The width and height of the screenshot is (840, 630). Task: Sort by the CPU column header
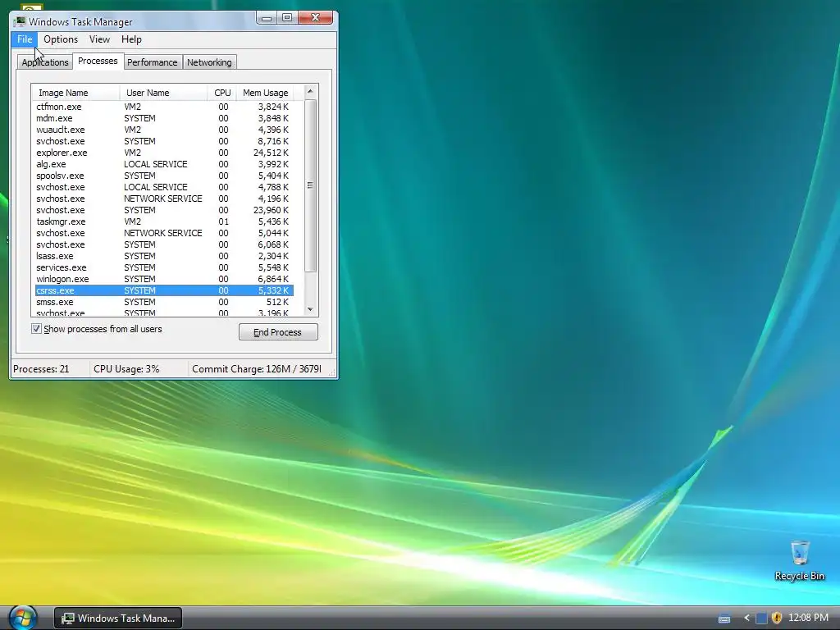tap(222, 93)
